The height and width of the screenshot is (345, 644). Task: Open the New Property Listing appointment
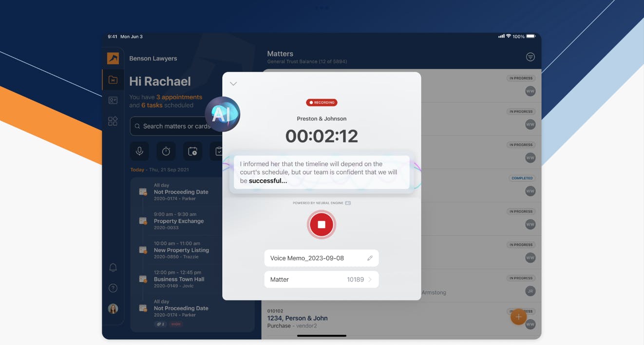181,250
